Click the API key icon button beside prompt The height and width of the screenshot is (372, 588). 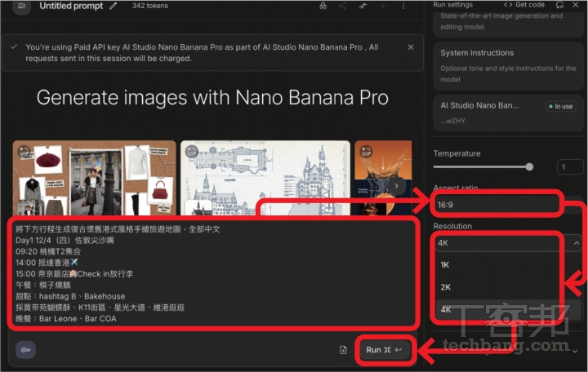coord(25,350)
